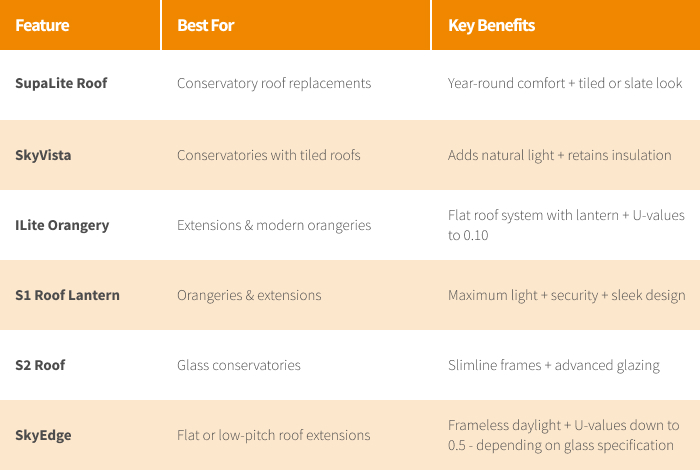Select Maximum light + security benefit text
Screen dimensions: 700x470
pos(566,295)
